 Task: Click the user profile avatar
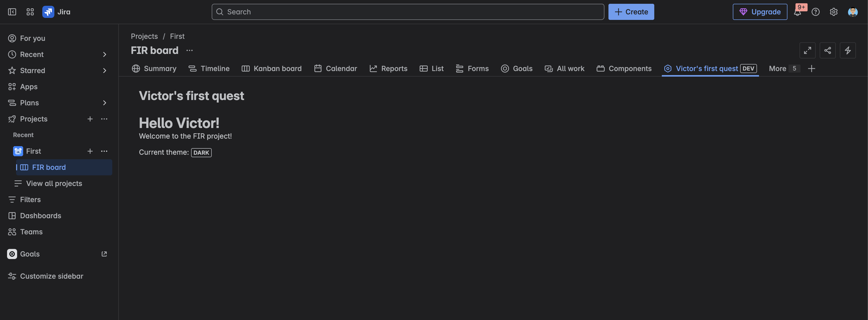click(x=852, y=12)
